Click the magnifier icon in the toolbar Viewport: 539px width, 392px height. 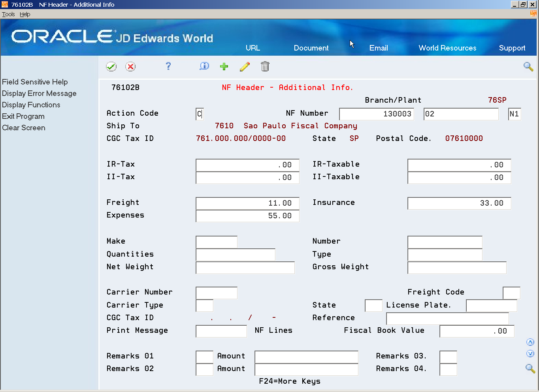coord(528,67)
